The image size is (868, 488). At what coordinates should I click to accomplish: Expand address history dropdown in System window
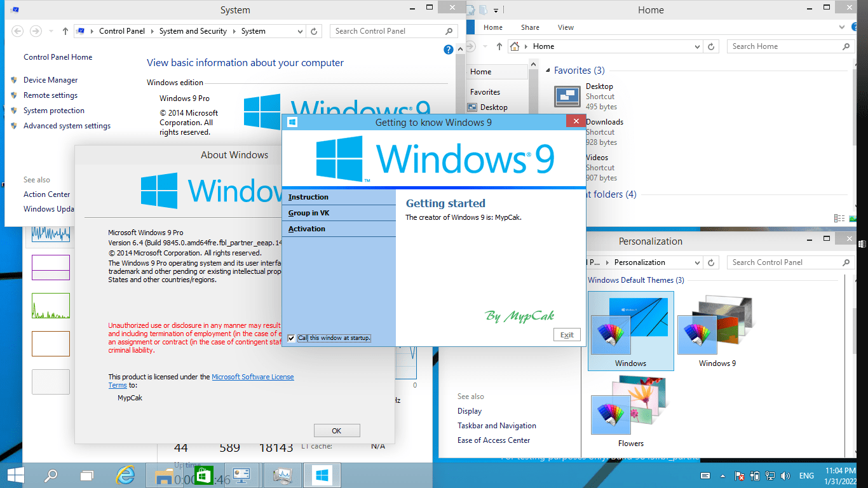pyautogui.click(x=301, y=31)
